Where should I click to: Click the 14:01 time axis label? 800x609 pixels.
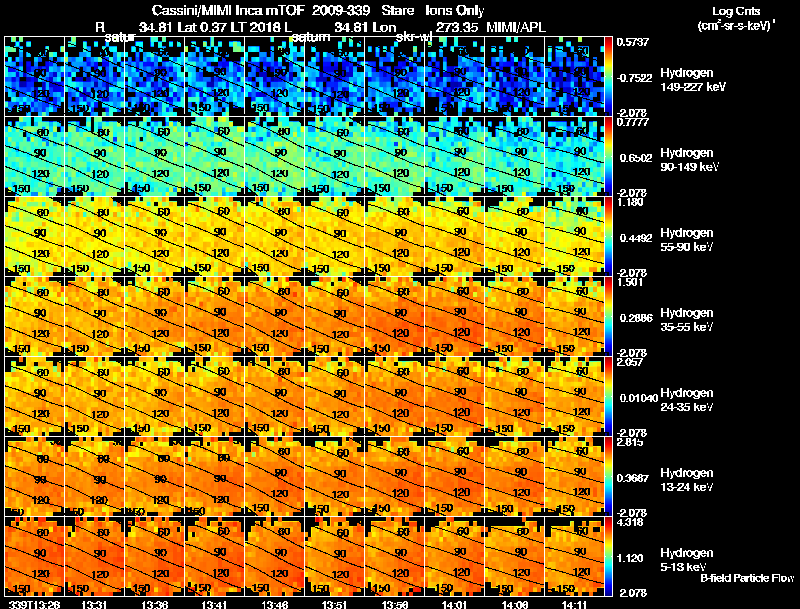[x=454, y=605]
